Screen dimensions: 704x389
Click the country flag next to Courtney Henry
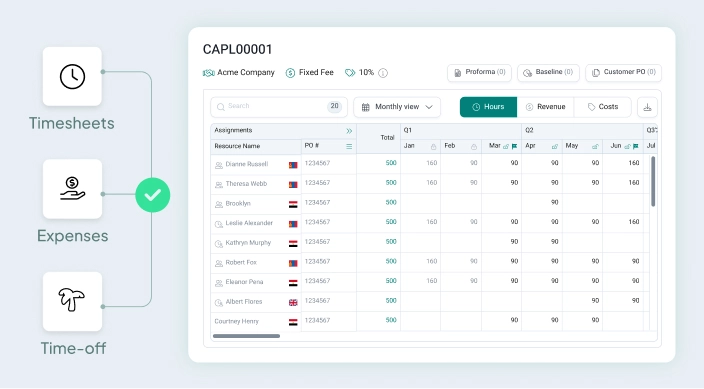293,322
